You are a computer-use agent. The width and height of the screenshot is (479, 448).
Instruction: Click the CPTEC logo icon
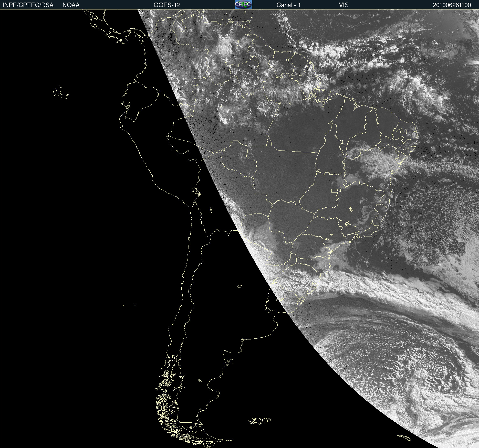(243, 5)
